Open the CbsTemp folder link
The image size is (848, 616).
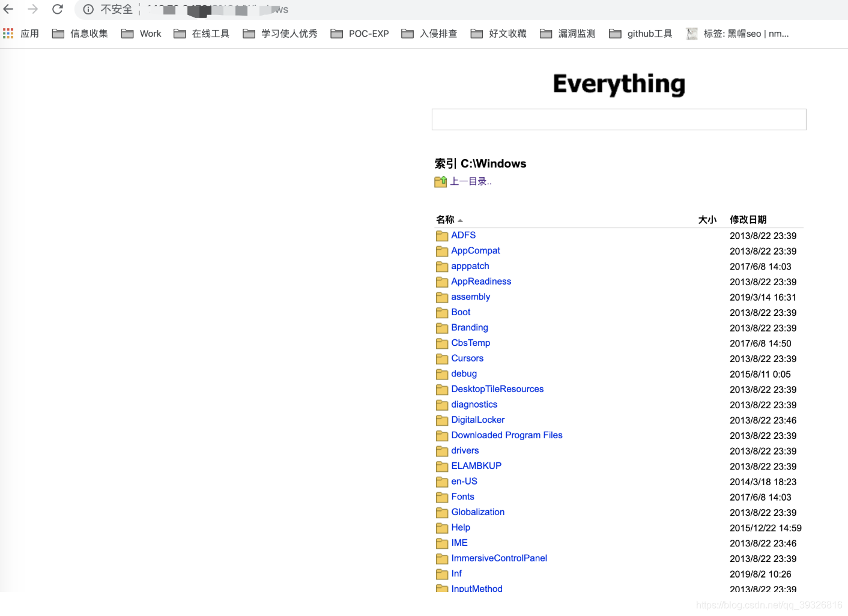(x=471, y=343)
